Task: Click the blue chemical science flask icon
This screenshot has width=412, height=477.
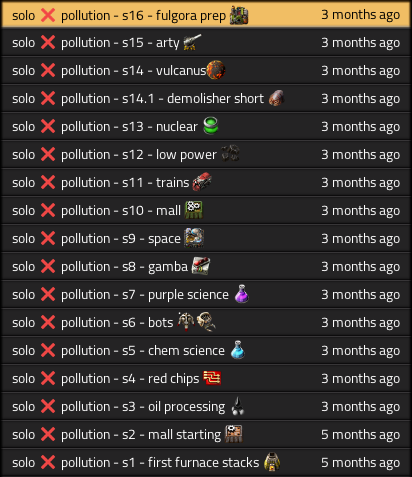Action: 238,350
